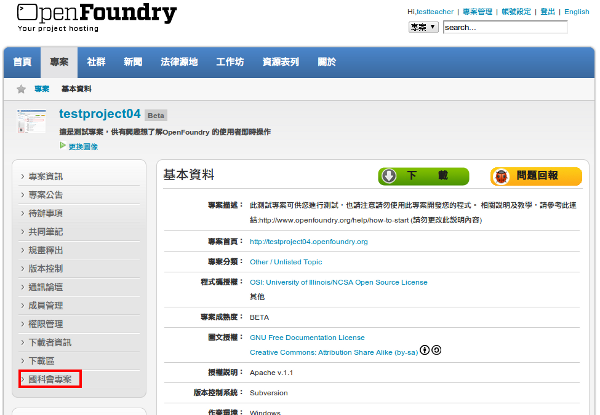Click the green 下載 button
Viewport: 600px width, 415px height.
coord(424,176)
